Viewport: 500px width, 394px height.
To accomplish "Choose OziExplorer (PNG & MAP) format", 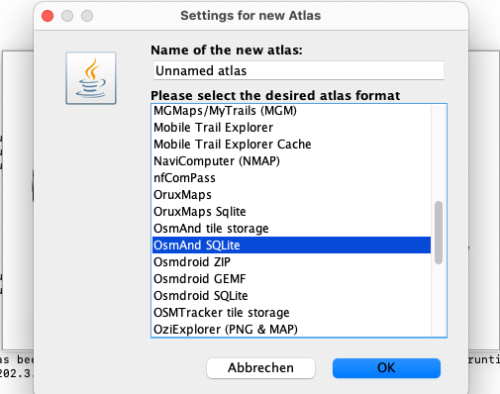I will 292,329.
